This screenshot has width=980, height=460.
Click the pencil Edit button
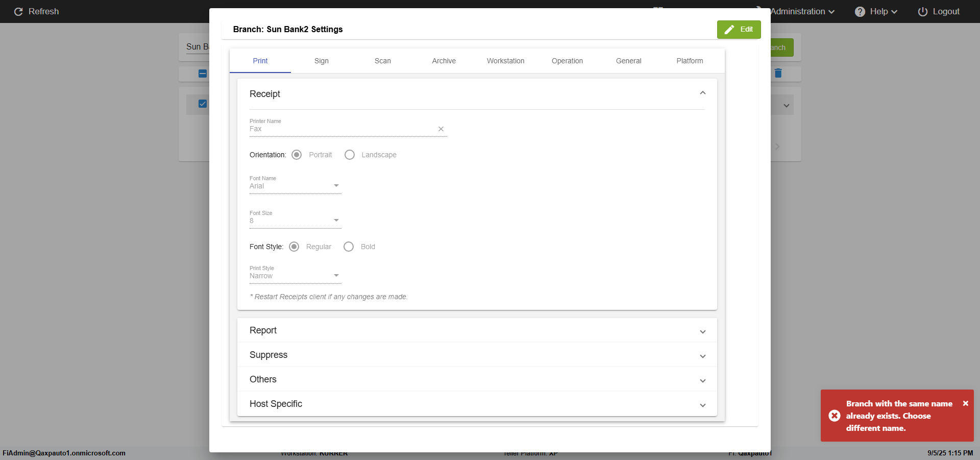(x=739, y=30)
